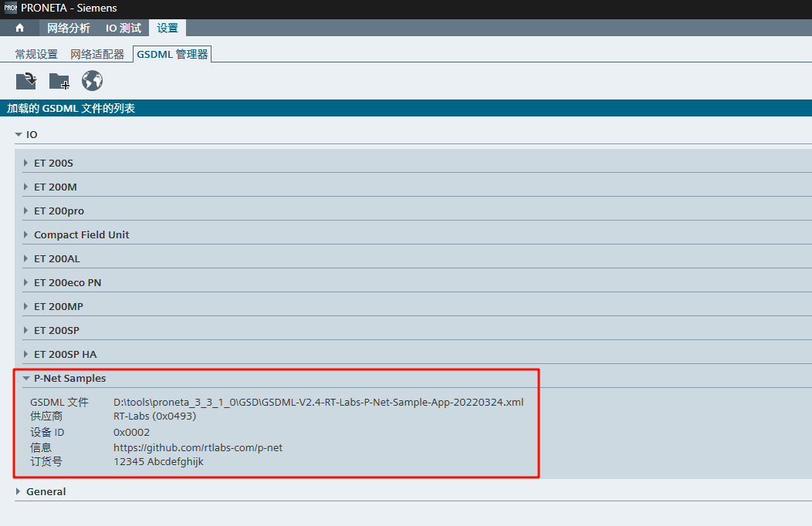Click the globe web download icon
The height and width of the screenshot is (526, 812).
[93, 80]
